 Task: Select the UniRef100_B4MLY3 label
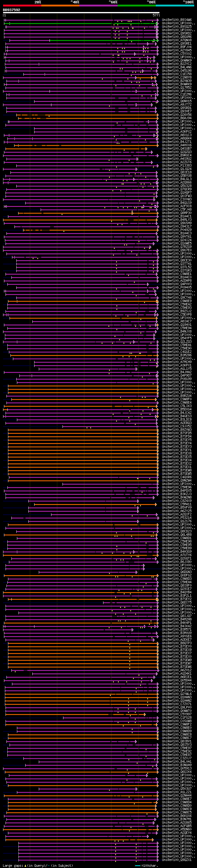point(177,220)
